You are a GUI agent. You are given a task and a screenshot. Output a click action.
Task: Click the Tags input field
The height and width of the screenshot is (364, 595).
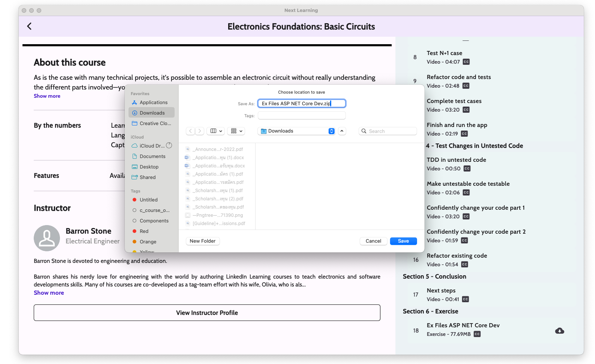coord(302,116)
